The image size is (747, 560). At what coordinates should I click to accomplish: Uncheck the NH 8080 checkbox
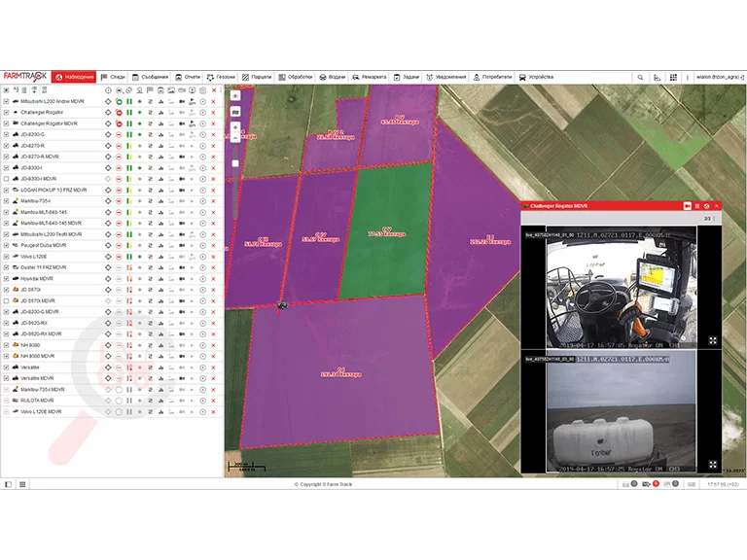click(x=6, y=345)
